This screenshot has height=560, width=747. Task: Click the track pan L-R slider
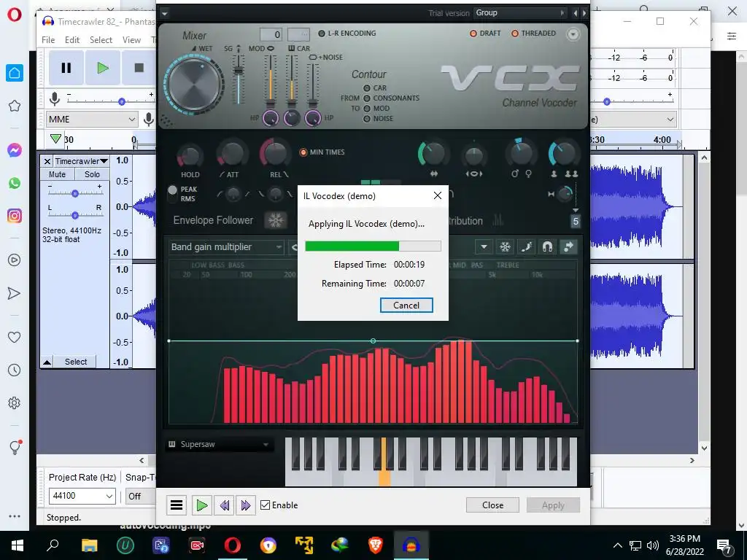coord(75,215)
